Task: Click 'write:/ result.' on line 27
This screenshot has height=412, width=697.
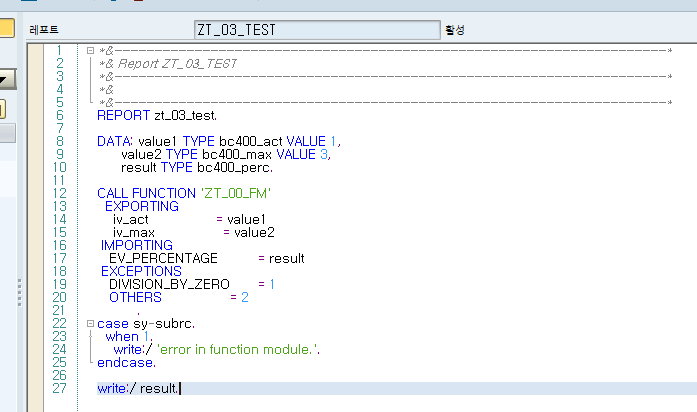Action: 138,388
